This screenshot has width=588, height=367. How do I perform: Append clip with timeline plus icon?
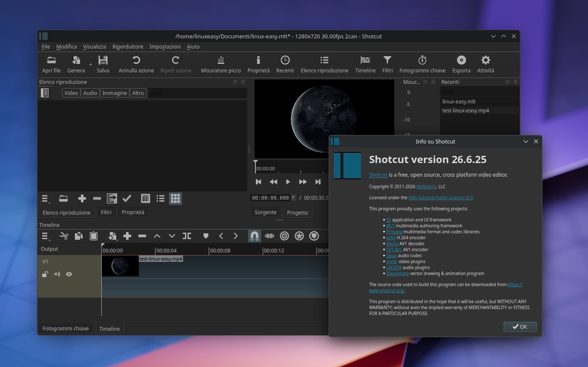[x=127, y=236]
